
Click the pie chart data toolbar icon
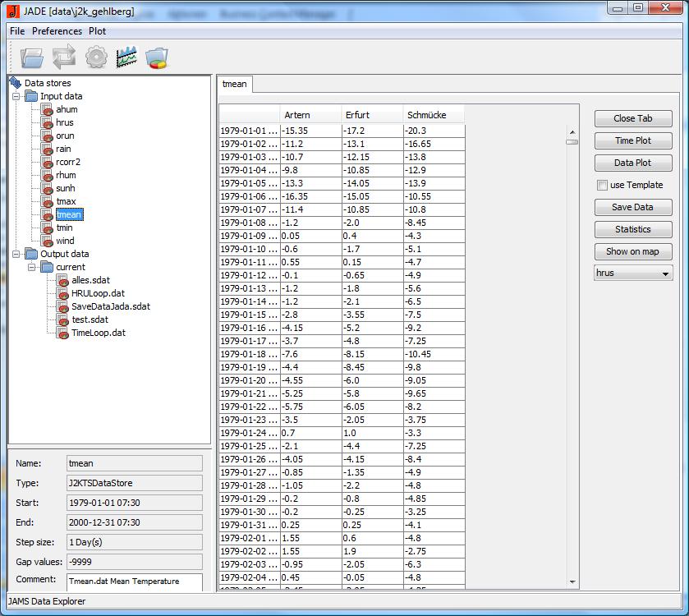[155, 57]
